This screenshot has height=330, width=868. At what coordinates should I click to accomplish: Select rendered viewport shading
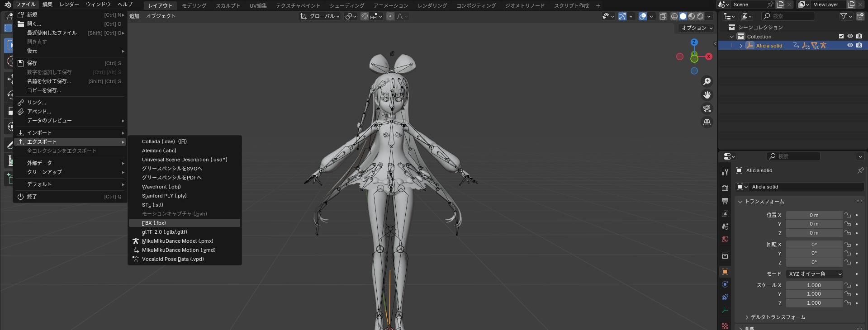700,16
